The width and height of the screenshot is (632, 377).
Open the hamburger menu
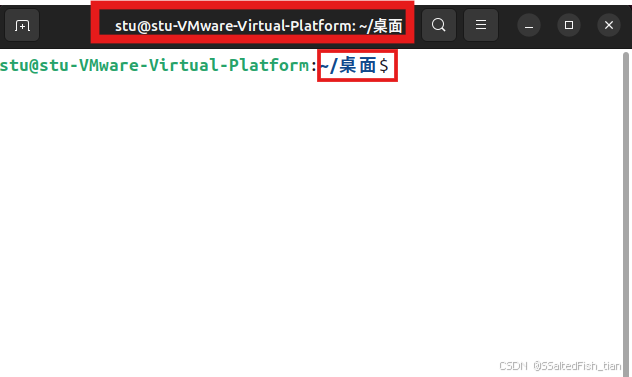(481, 25)
